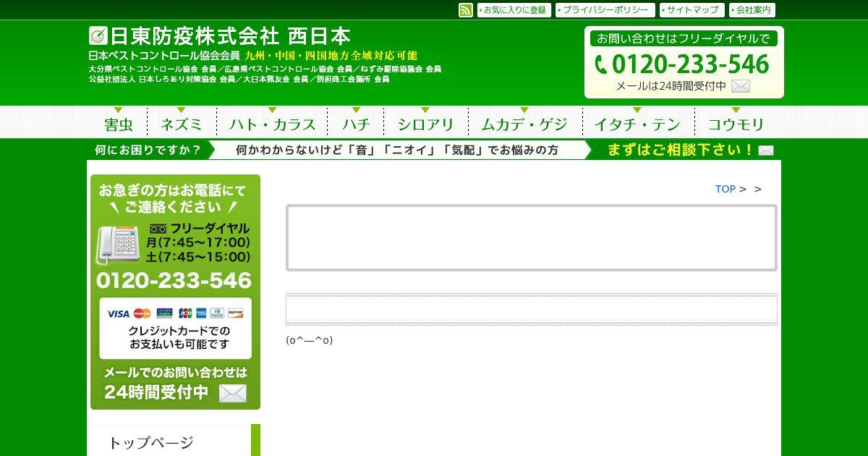
Task: Open the プライバシーポリシー page
Action: 605,10
